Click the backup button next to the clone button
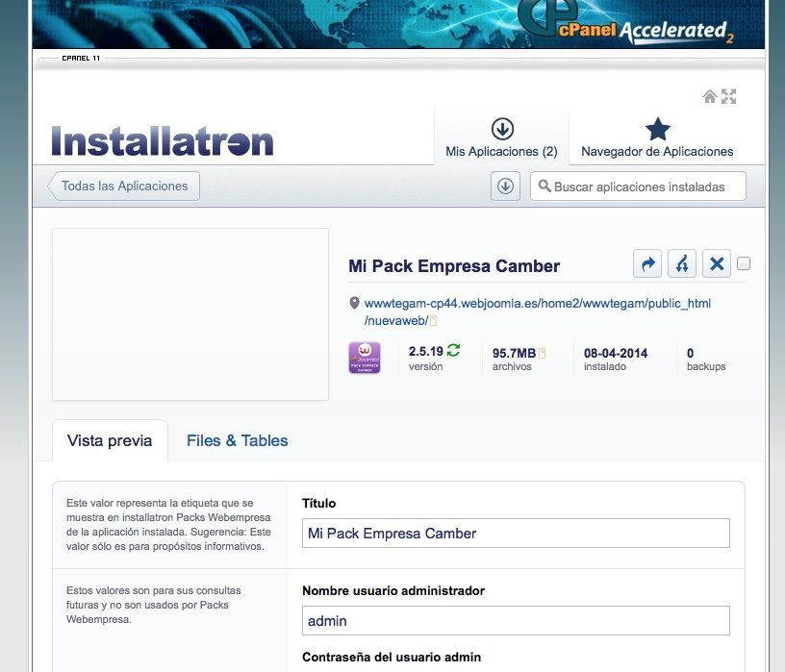 (682, 263)
